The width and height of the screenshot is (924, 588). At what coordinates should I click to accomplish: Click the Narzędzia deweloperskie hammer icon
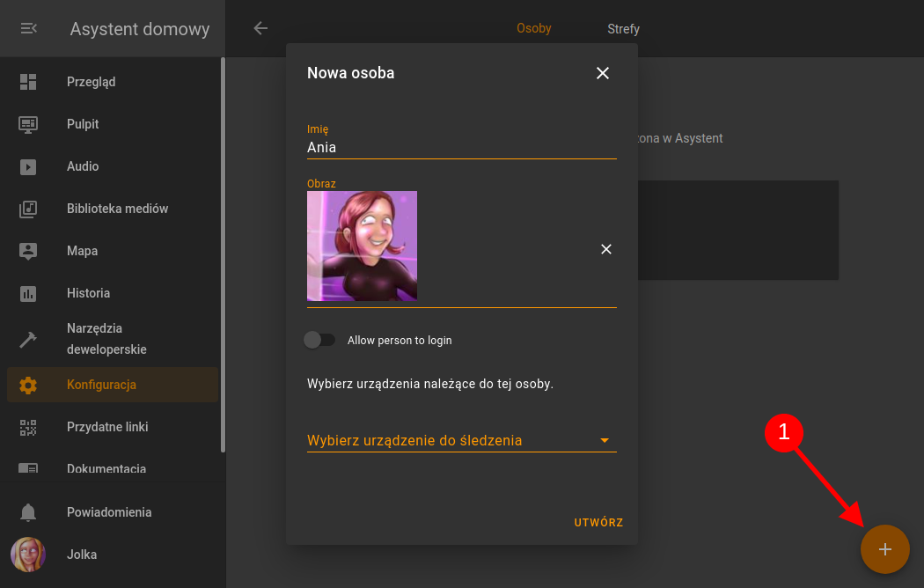tap(28, 339)
